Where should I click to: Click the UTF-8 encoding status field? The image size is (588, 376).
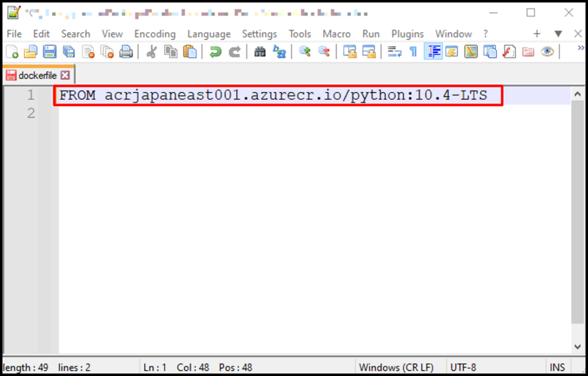[463, 367]
